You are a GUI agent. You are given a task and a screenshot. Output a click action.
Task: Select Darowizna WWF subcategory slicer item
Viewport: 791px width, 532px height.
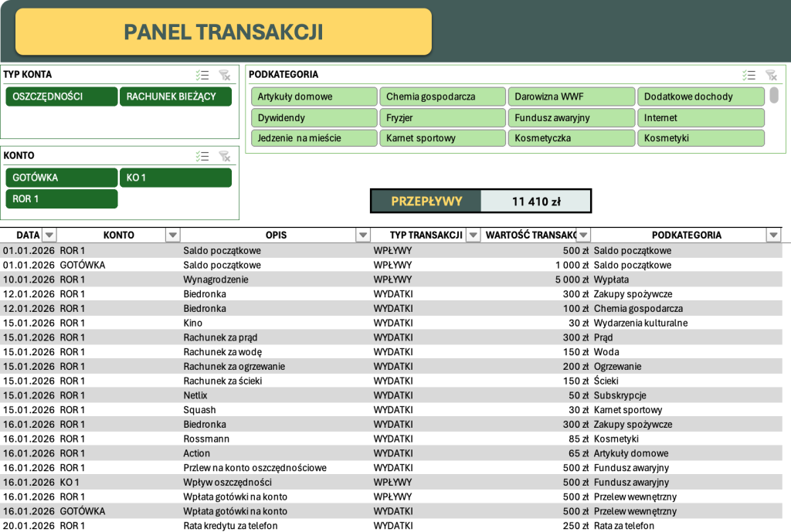click(x=571, y=97)
